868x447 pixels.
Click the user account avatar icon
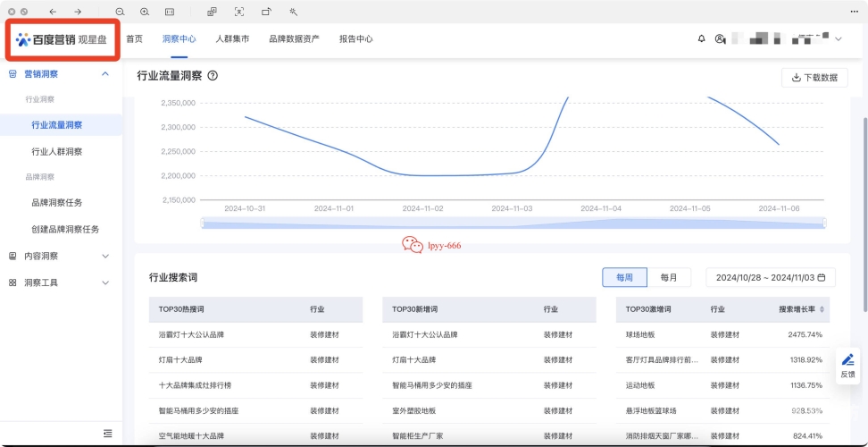point(720,38)
